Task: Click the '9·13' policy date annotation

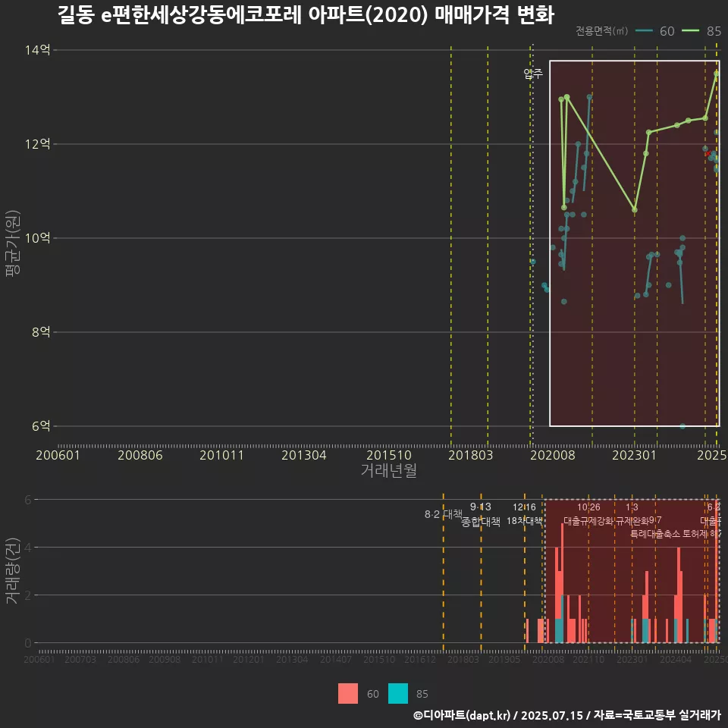Action: point(481,507)
